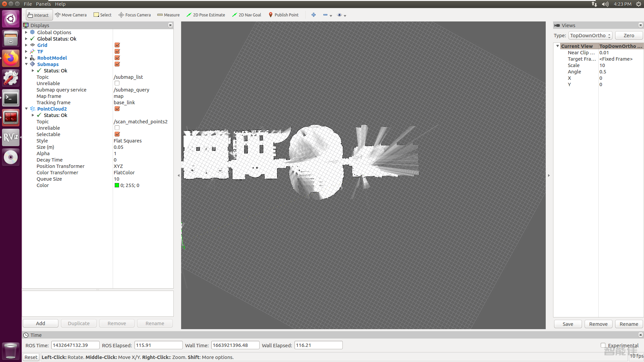The height and width of the screenshot is (362, 644).
Task: Uncheck the Grid display checkbox
Action: (117, 45)
